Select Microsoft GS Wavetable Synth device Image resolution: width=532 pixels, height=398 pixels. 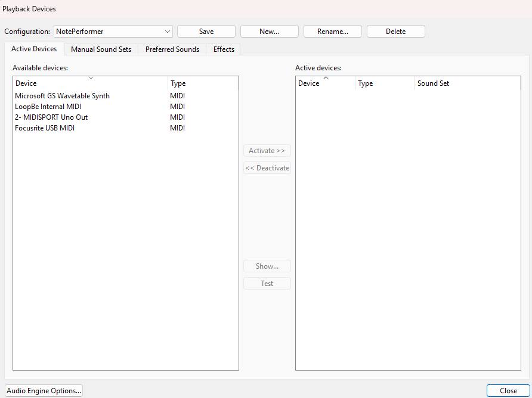pyautogui.click(x=125, y=96)
